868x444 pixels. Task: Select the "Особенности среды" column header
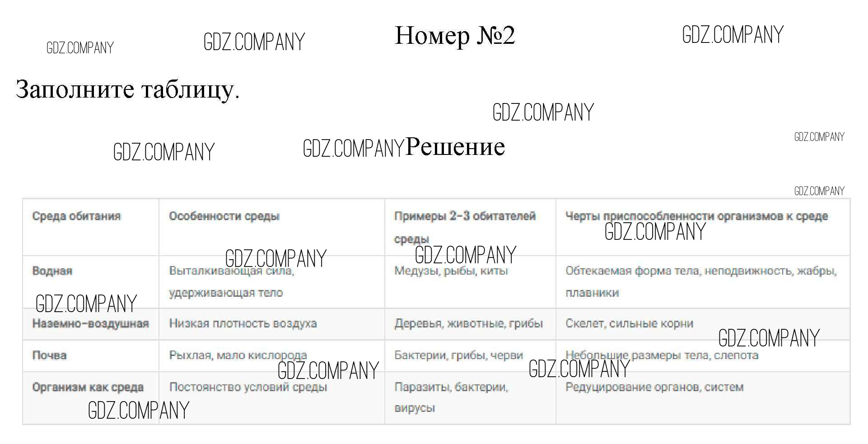[224, 216]
